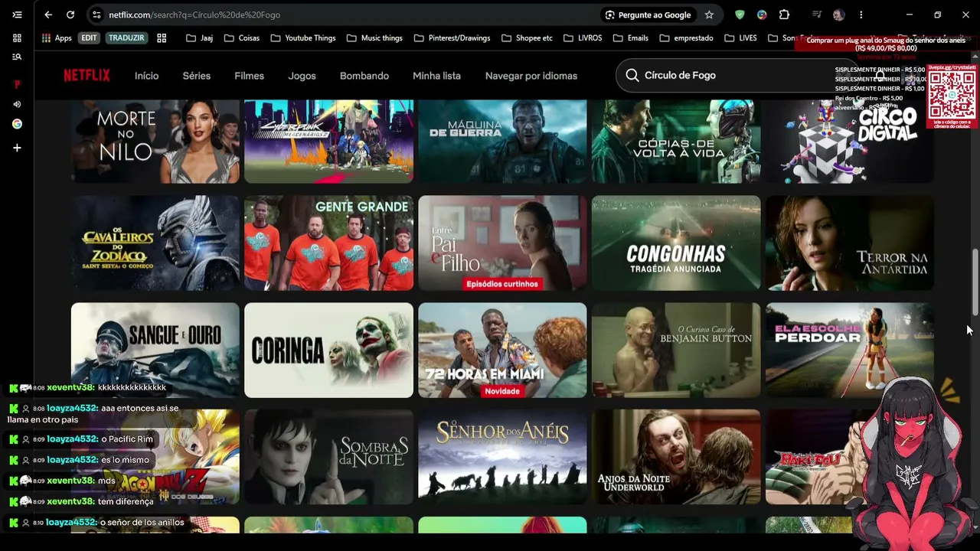Open Navegar por idiomas
Screen dimensions: 980x551
531,76
